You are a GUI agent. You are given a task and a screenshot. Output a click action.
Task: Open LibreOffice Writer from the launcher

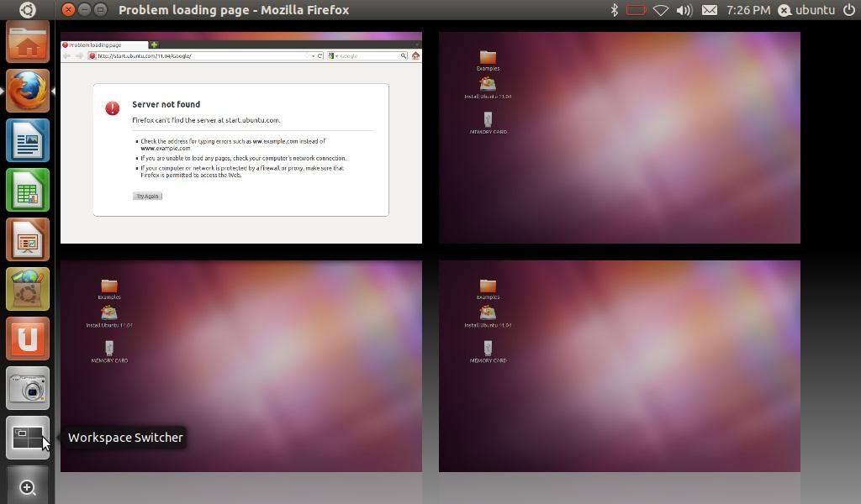(28, 140)
